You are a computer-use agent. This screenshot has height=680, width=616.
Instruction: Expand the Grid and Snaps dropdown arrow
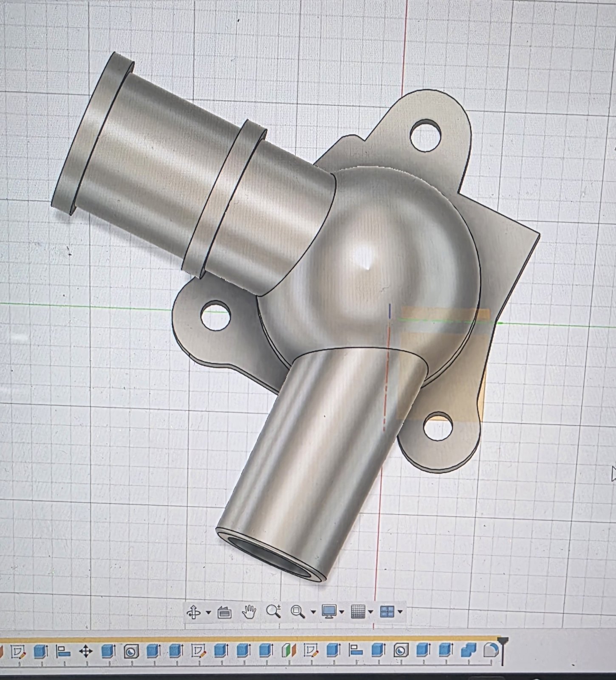pyautogui.click(x=370, y=612)
